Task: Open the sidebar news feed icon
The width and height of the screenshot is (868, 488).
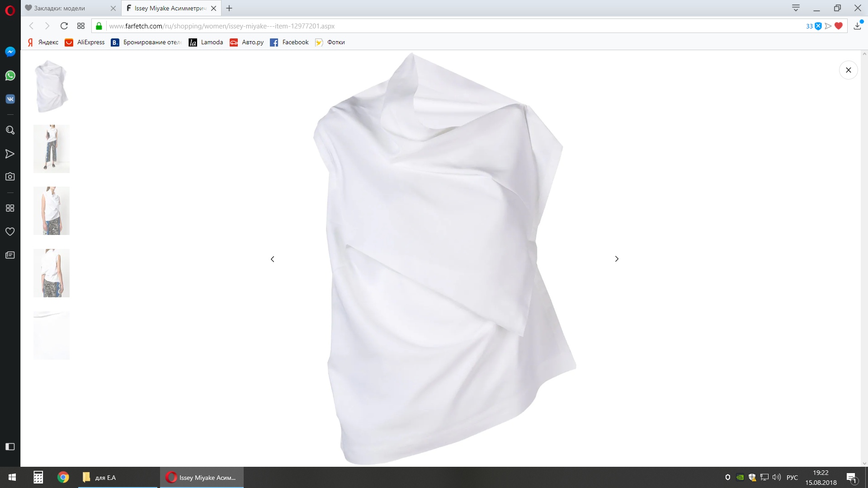Action: click(10, 255)
